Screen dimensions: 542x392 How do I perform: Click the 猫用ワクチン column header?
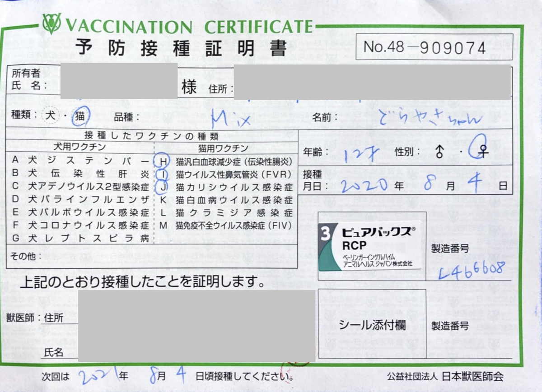click(x=224, y=148)
